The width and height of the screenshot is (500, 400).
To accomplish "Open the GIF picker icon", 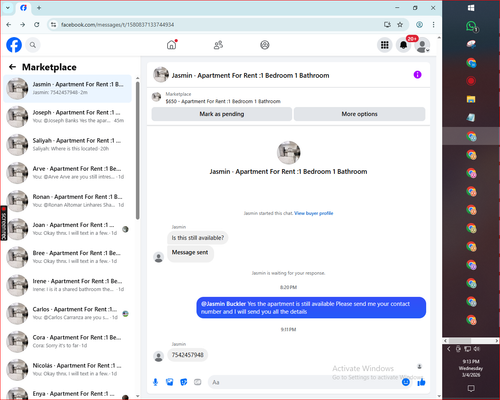I will (198, 382).
